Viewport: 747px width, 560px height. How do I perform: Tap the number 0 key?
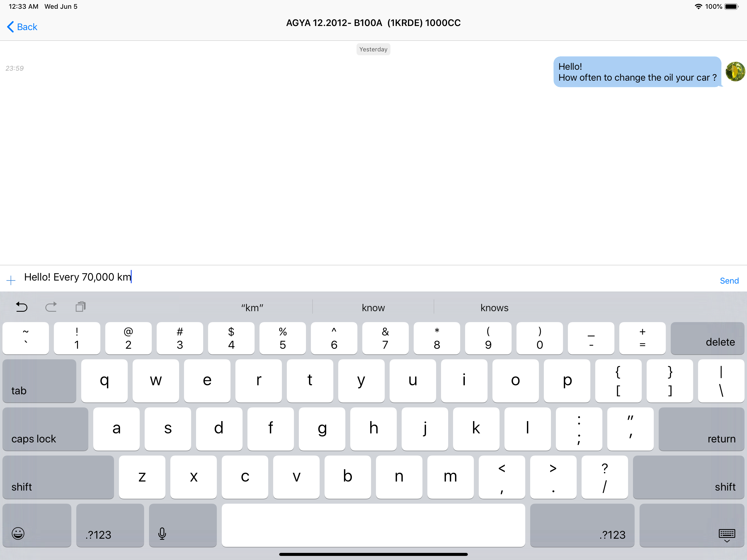pyautogui.click(x=540, y=339)
